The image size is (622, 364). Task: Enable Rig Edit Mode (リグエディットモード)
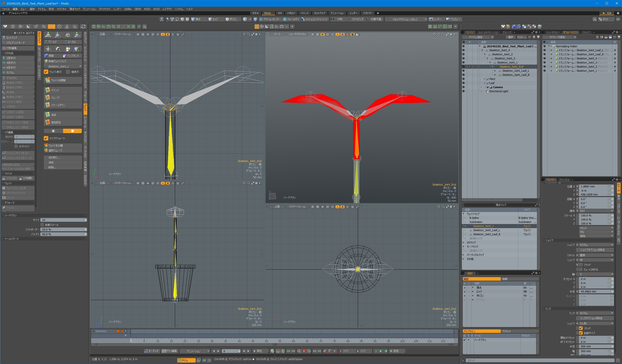[x=18, y=43]
